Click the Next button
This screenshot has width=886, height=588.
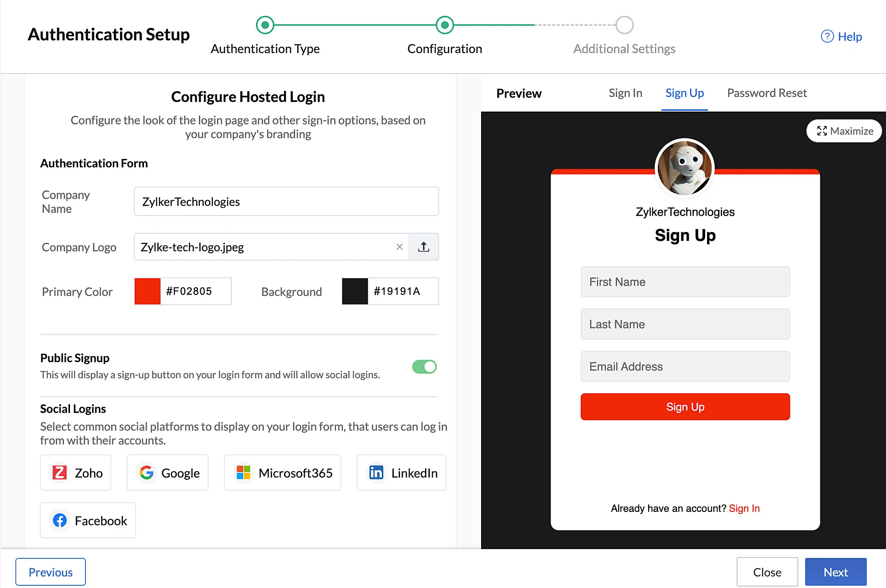tap(835, 572)
